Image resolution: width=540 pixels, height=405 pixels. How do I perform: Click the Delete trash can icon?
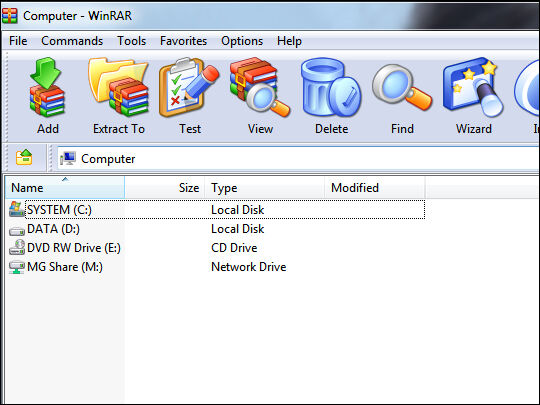pos(331,87)
